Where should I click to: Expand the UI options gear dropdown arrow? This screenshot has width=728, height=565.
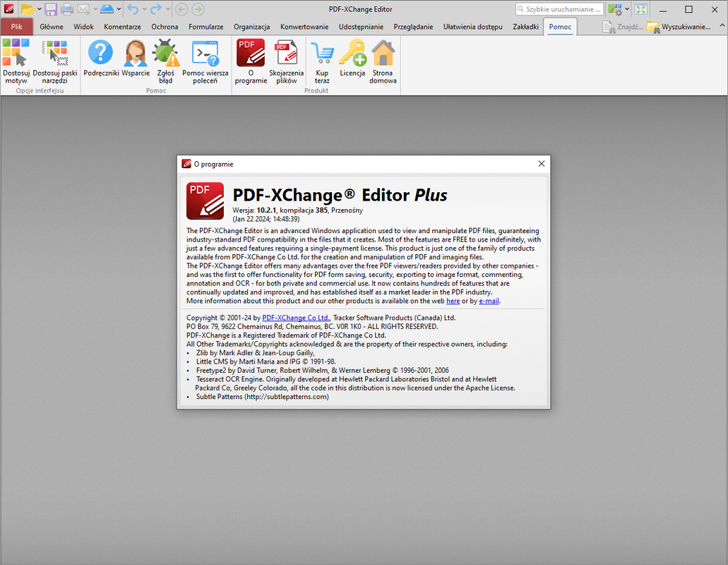pyautogui.click(x=627, y=9)
